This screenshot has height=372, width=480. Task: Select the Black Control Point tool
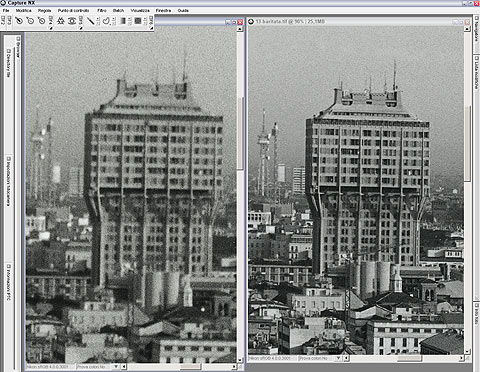(x=19, y=21)
